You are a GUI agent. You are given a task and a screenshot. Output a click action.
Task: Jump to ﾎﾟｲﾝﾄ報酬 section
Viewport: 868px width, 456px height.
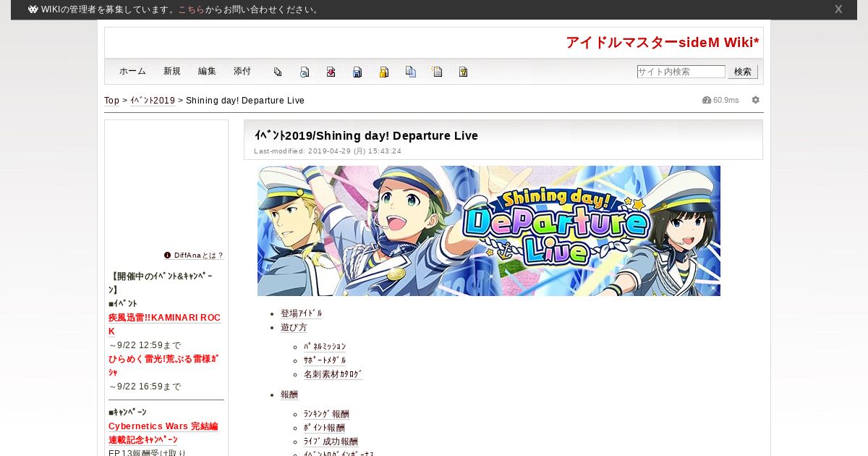point(324,428)
